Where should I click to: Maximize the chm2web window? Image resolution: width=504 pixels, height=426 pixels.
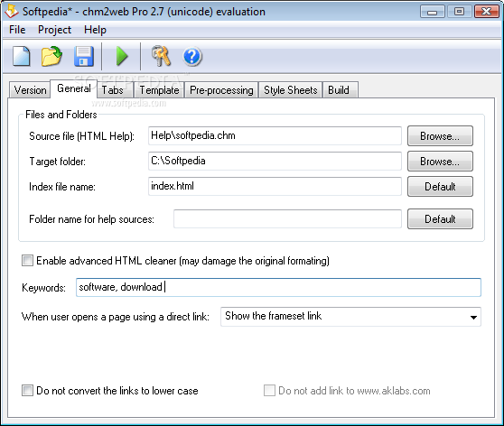pos(459,12)
